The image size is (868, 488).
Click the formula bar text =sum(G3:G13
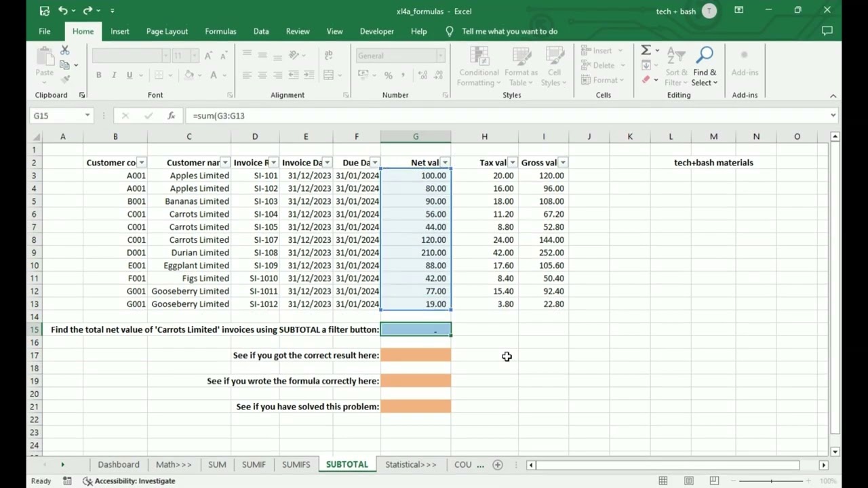tap(218, 116)
